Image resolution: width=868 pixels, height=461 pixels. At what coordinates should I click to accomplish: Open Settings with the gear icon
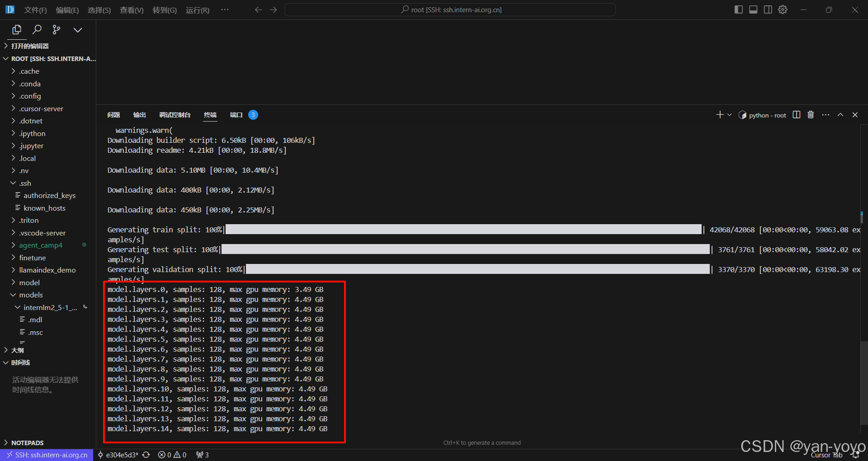point(783,9)
